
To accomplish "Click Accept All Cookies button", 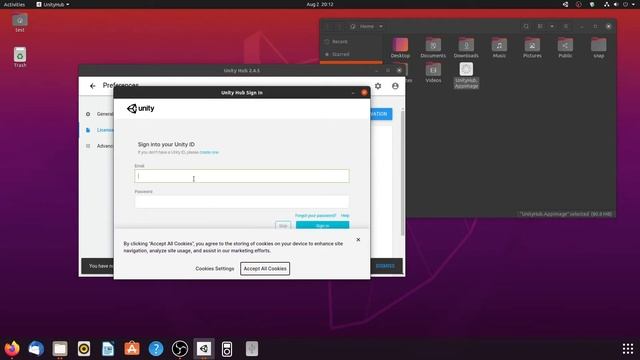I will (x=265, y=269).
